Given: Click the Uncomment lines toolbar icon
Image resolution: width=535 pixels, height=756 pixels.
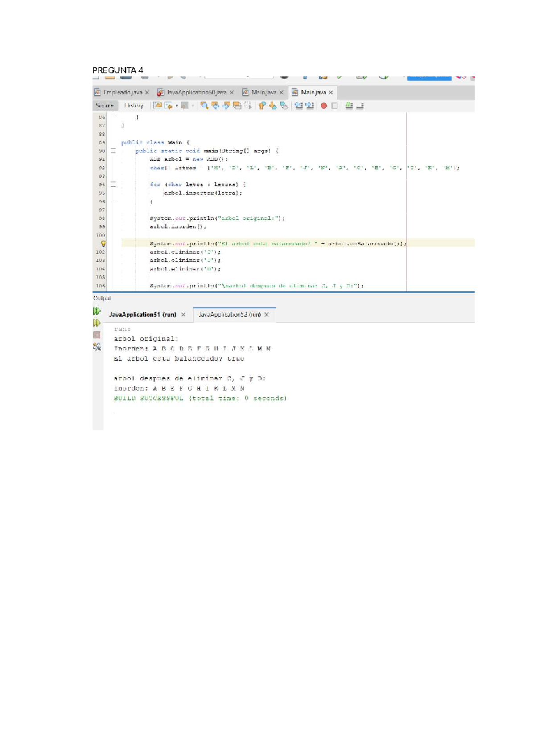Looking at the screenshot, I should [x=360, y=106].
